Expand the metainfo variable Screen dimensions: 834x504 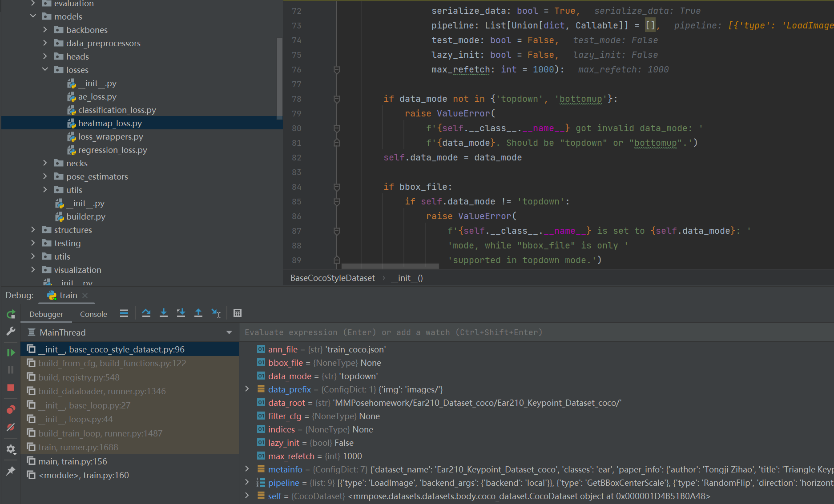[247, 469]
